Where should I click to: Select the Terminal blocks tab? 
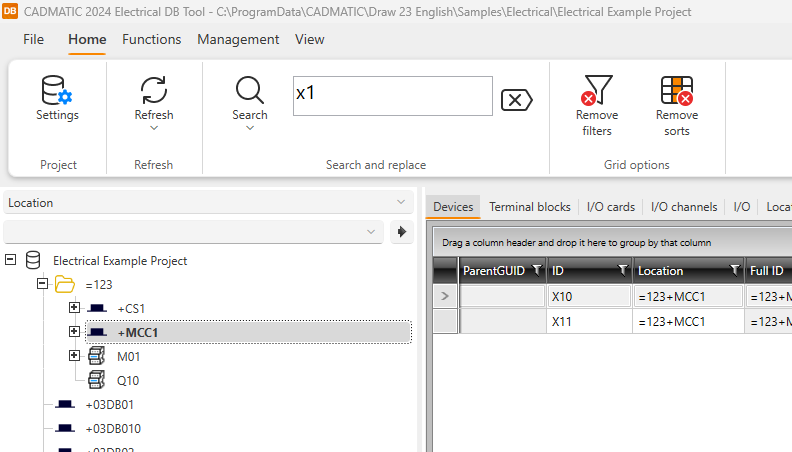pos(529,207)
